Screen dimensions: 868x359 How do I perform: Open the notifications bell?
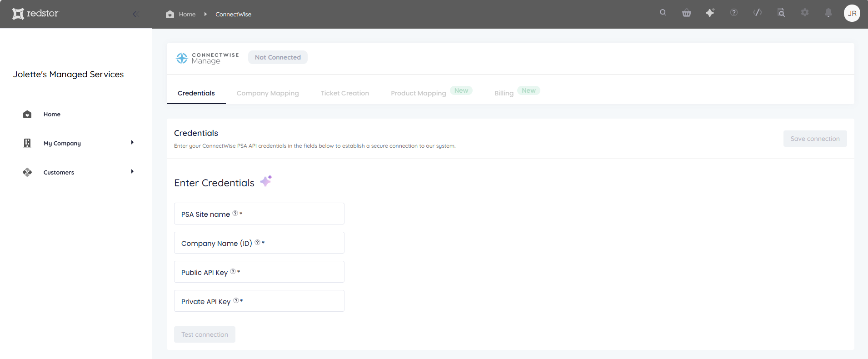[x=828, y=13]
